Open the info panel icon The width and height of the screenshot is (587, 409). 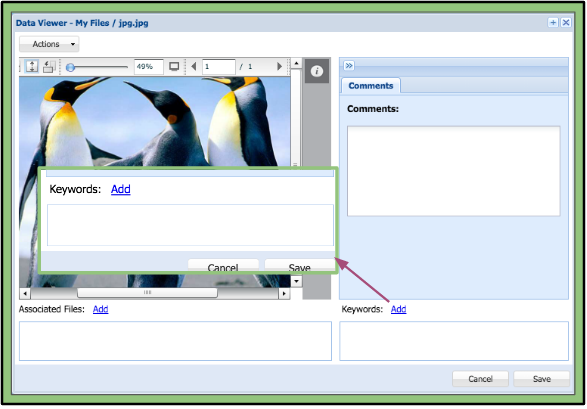[x=317, y=71]
